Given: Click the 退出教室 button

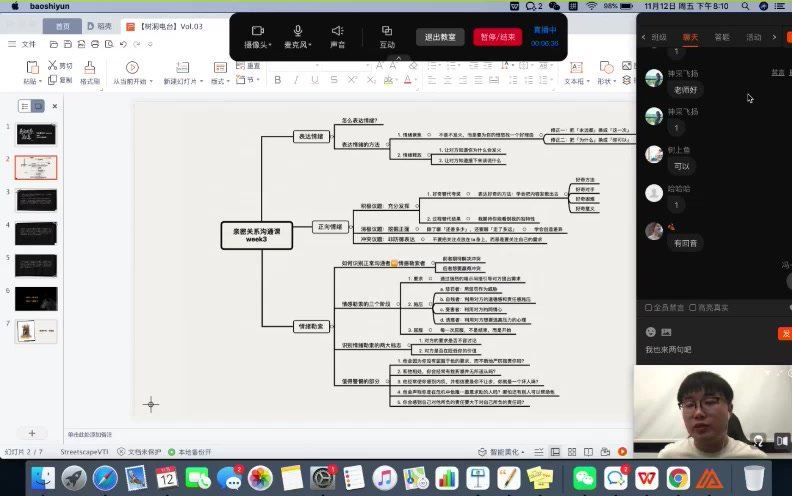Looking at the screenshot, I should click(x=440, y=37).
